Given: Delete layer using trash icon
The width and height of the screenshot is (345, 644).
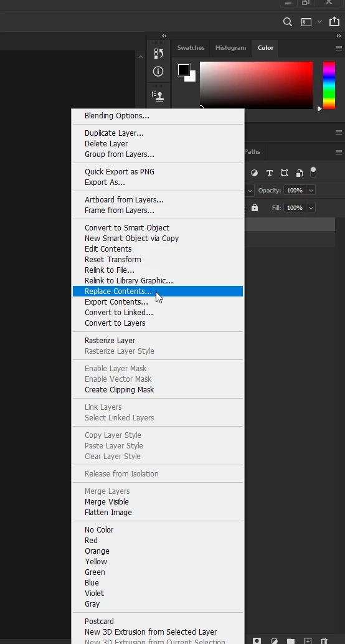Looking at the screenshot, I should [x=324, y=641].
